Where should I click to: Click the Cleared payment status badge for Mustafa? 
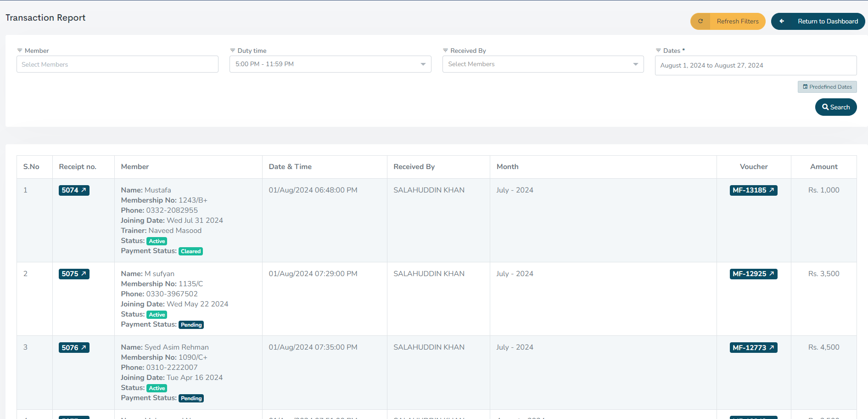pos(190,251)
